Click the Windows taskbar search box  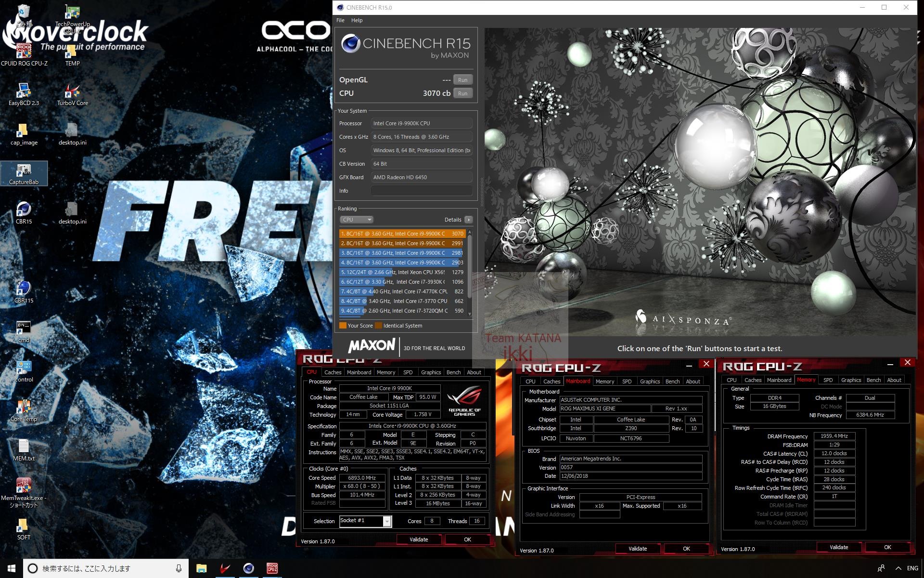click(106, 568)
